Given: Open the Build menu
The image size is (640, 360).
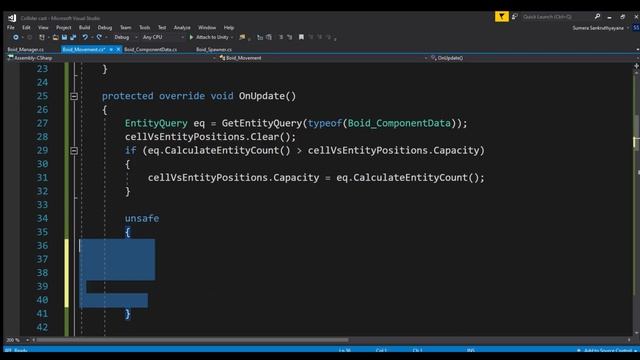Looking at the screenshot, I should click(84, 28).
